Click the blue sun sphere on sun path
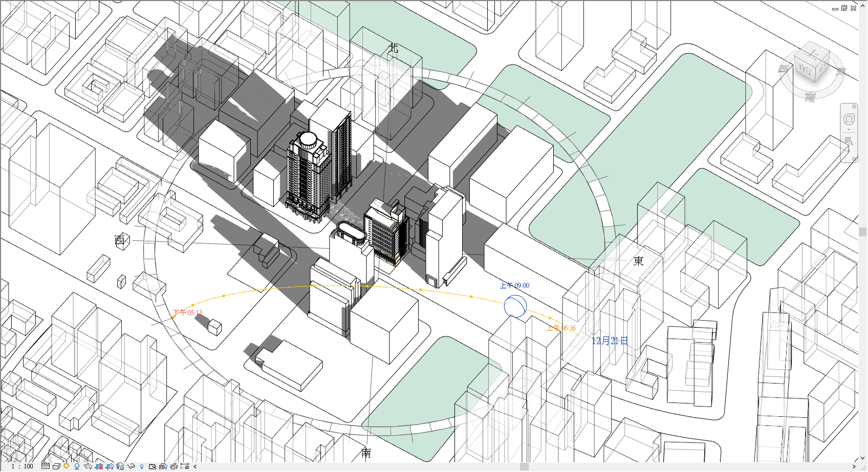 515,306
